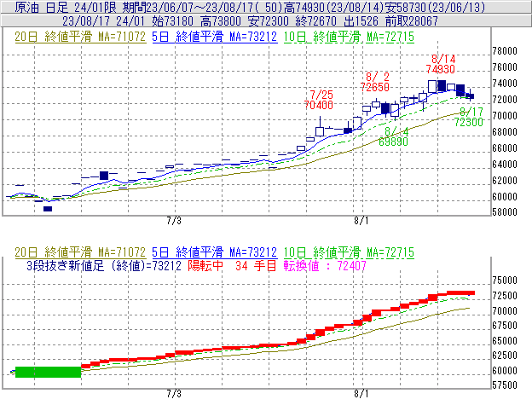Click the 34 手目 count text

click(x=256, y=265)
